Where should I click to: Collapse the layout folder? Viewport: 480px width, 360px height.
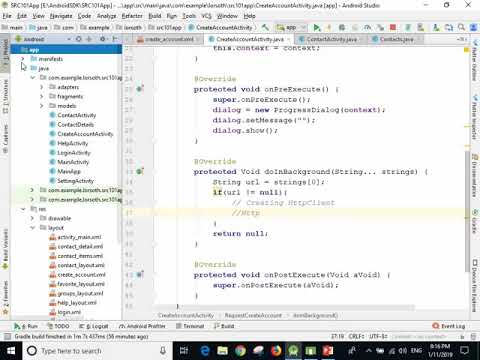point(32,228)
